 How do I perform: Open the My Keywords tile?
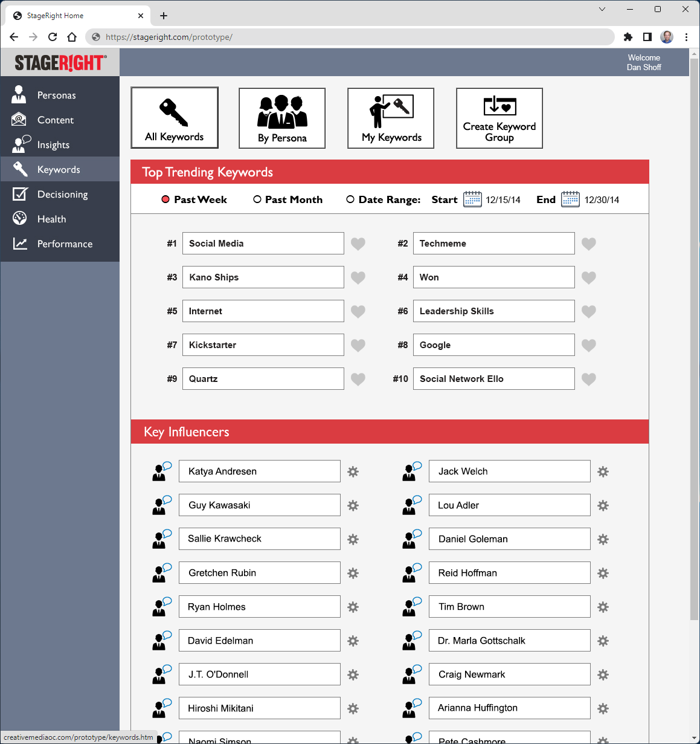391,118
